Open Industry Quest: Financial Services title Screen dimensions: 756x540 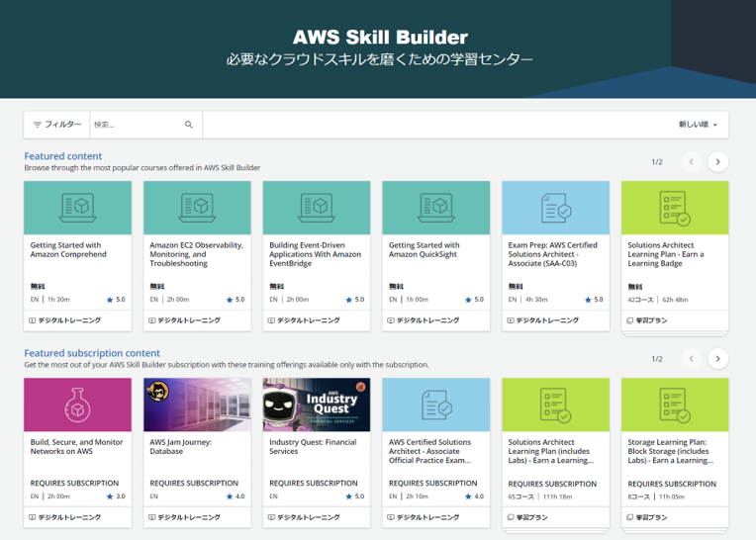(x=313, y=447)
